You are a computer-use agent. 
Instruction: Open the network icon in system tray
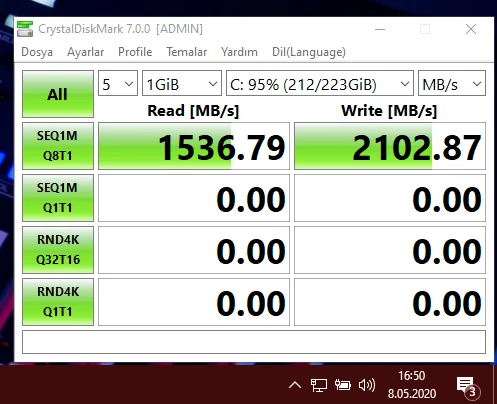coord(319,385)
